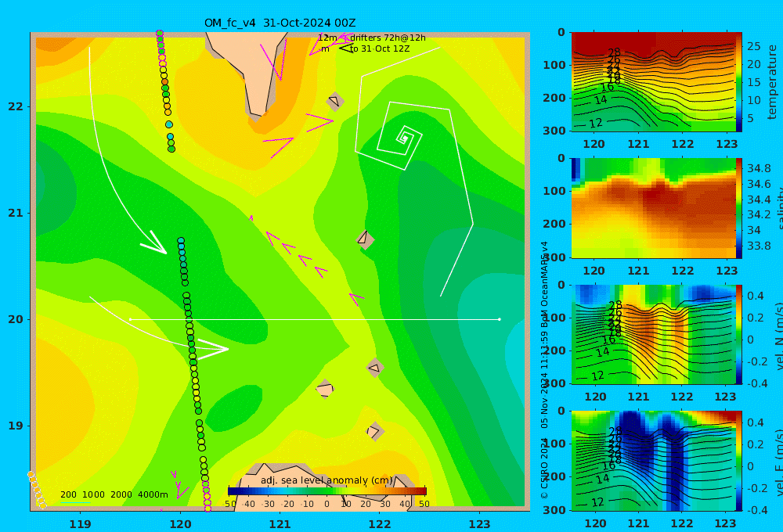
Task: Click the 'vel. N (m/s)' axis label
Action: (779, 336)
